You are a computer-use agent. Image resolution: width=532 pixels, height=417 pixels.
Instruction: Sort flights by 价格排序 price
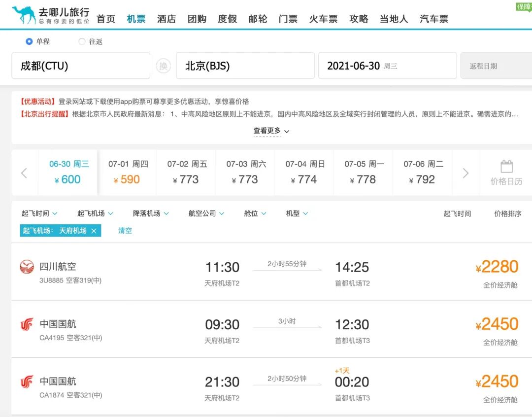point(507,213)
